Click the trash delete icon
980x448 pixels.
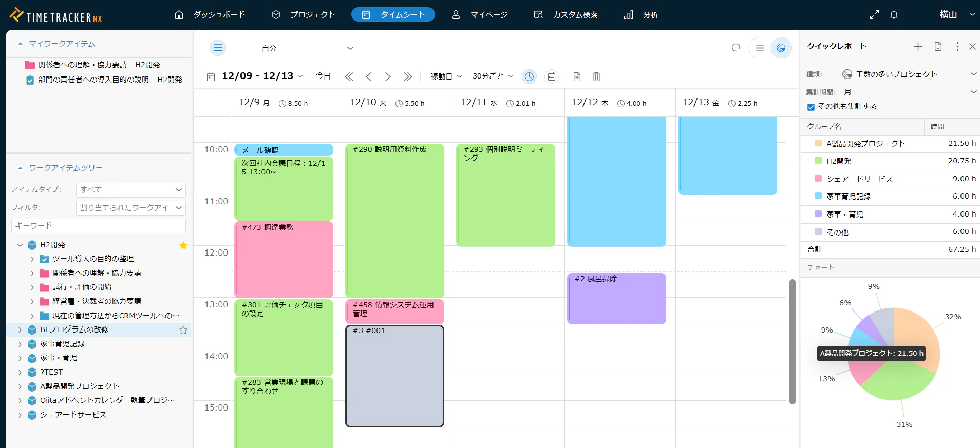coord(596,76)
